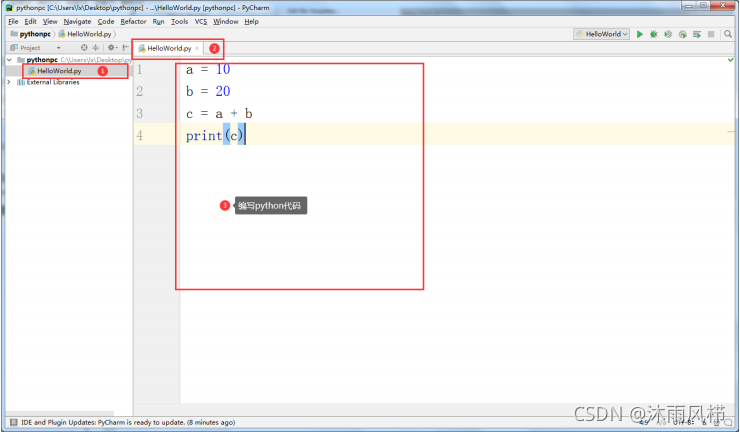Expand the External Libraries node
The height and width of the screenshot is (432, 740).
(x=9, y=82)
